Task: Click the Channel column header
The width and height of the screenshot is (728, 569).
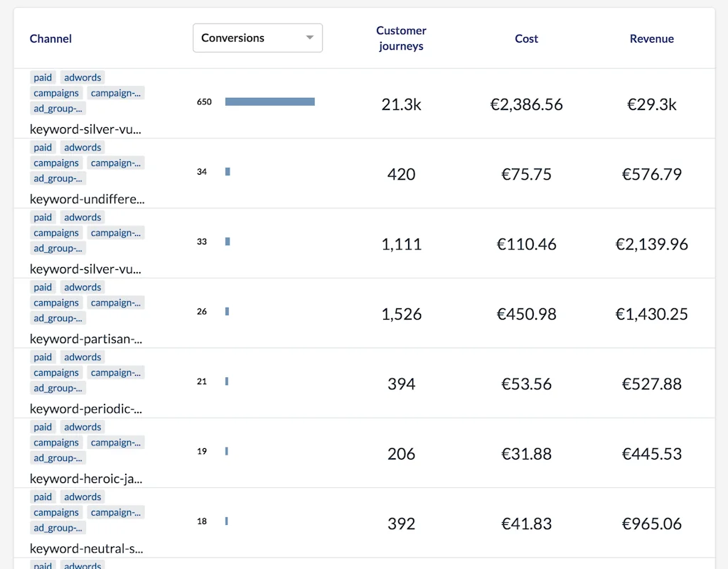Action: tap(50, 38)
